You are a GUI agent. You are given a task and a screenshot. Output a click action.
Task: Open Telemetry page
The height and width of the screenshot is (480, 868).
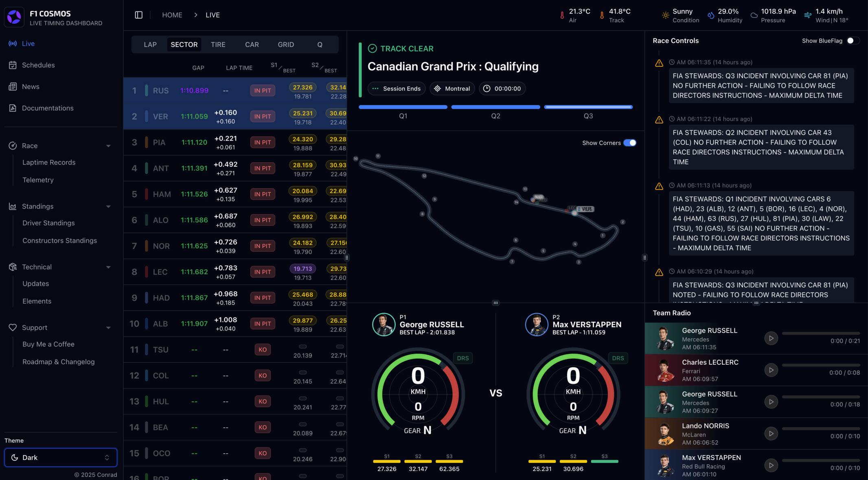click(x=38, y=180)
